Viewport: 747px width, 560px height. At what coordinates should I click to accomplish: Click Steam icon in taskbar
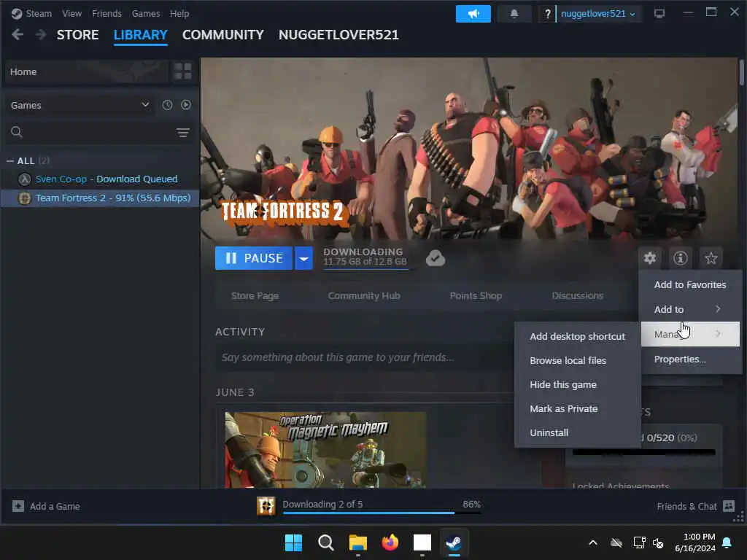(x=454, y=542)
